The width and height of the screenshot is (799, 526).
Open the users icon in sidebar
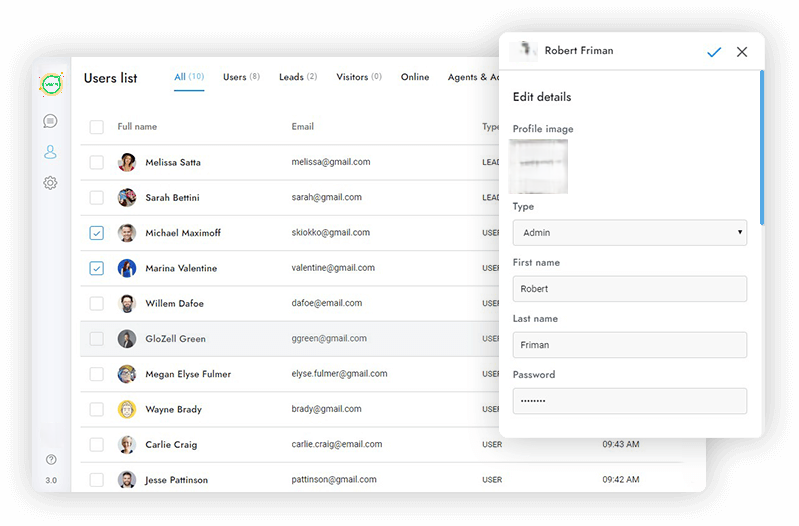50,152
